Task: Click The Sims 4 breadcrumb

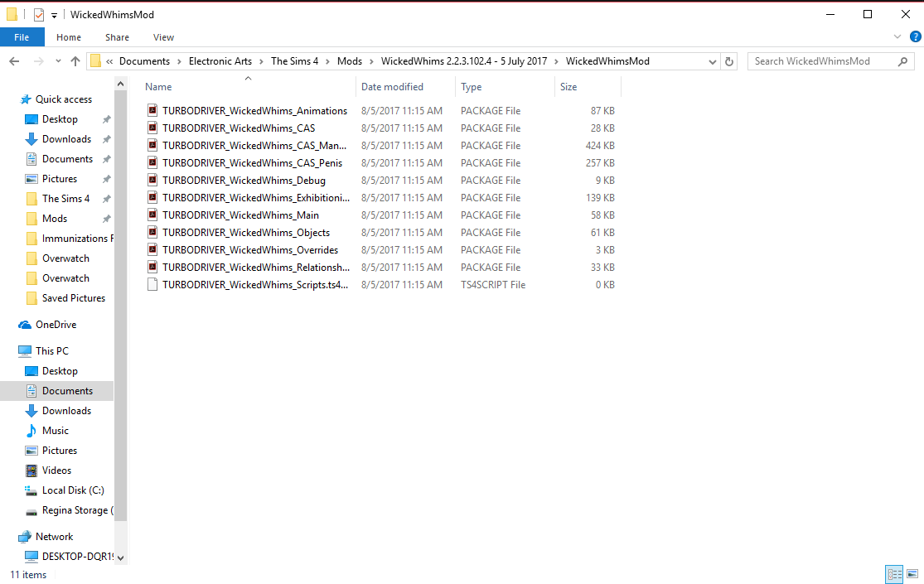Action: click(295, 61)
